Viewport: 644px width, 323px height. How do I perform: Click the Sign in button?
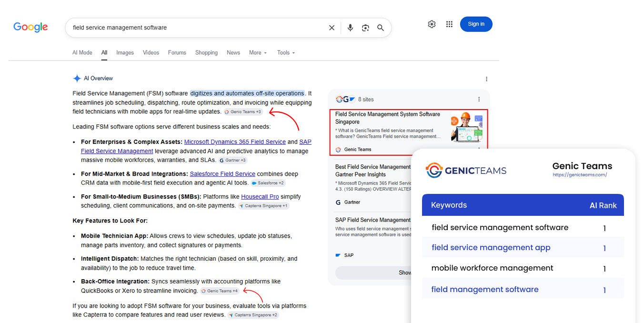click(476, 24)
